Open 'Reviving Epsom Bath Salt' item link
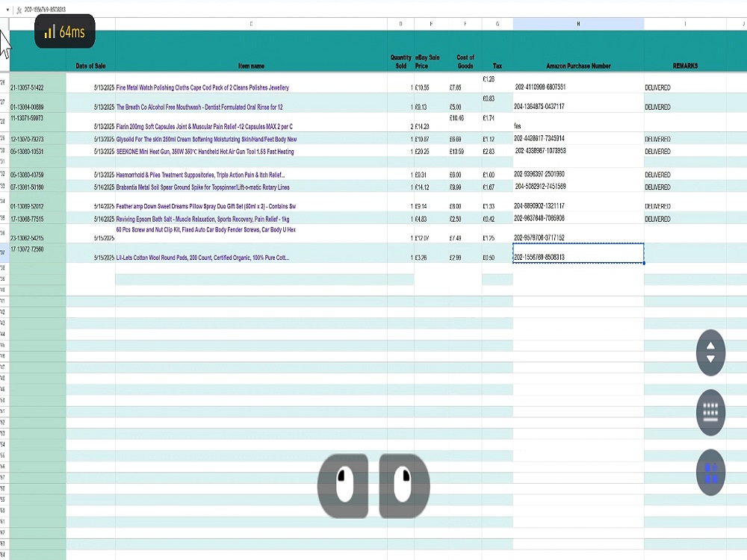The image size is (747, 560). pos(202,219)
